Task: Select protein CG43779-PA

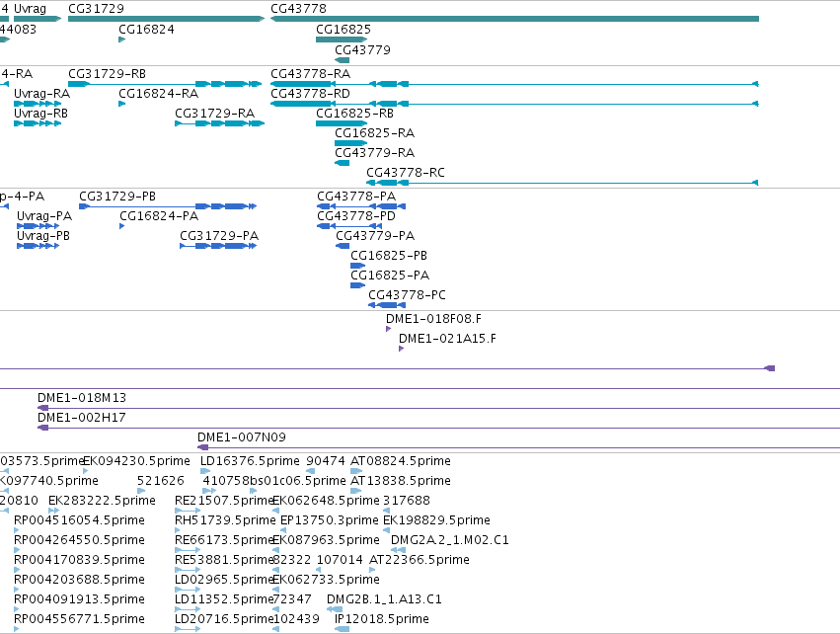Action: [343, 246]
